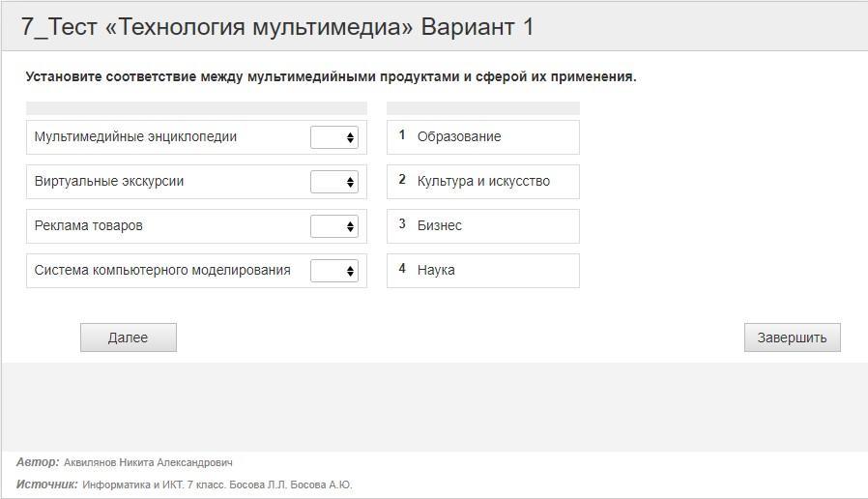Click the Система компьютерного моделирования text
868x499 pixels.
click(x=162, y=271)
